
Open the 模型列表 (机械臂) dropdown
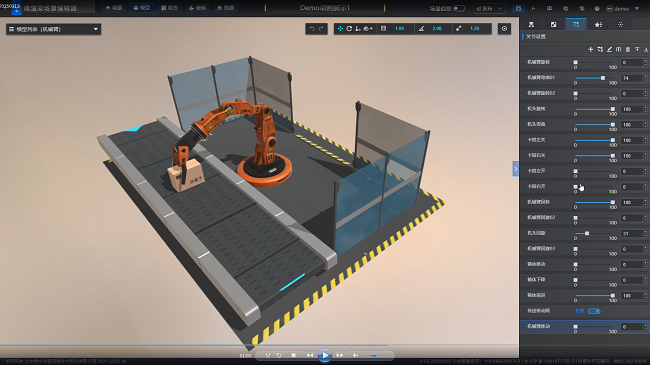click(53, 29)
